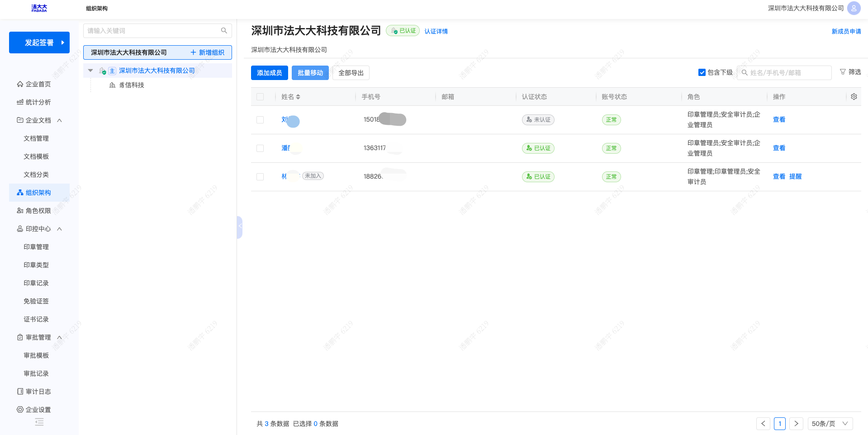Image resolution: width=868 pixels, height=435 pixels.
Task: Collapse the 深圳市法大大科技有限公司 tree node
Action: [90, 71]
